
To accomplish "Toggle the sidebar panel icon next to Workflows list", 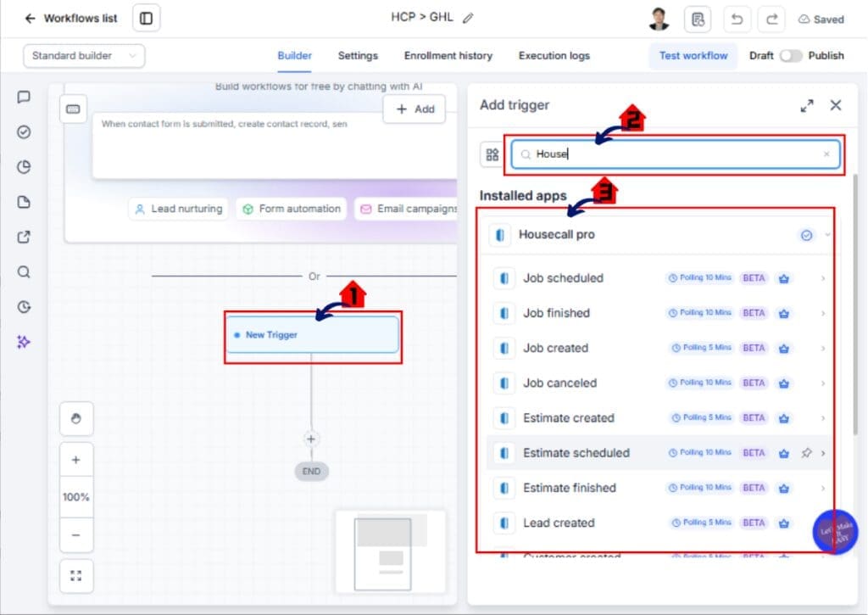I will coord(146,19).
